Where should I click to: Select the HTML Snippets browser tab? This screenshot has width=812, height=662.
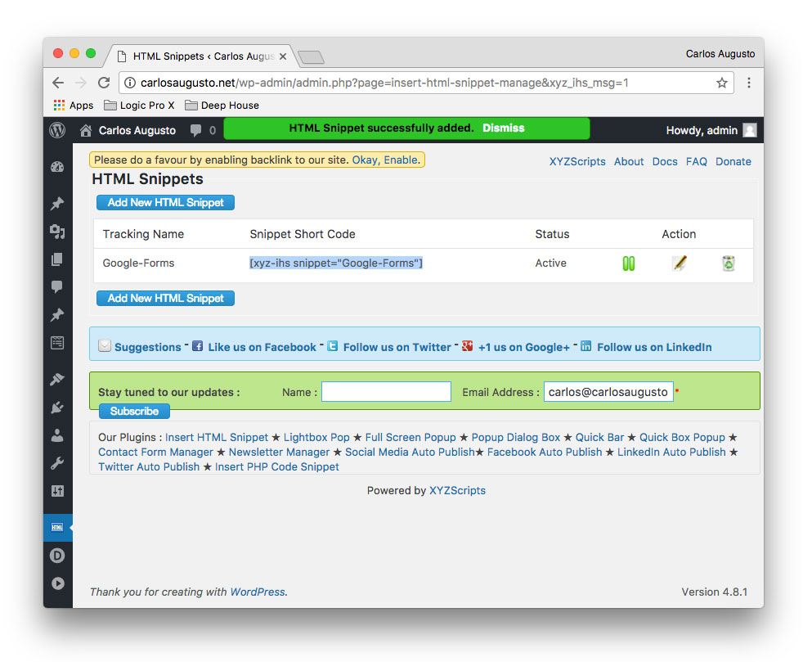pos(202,56)
